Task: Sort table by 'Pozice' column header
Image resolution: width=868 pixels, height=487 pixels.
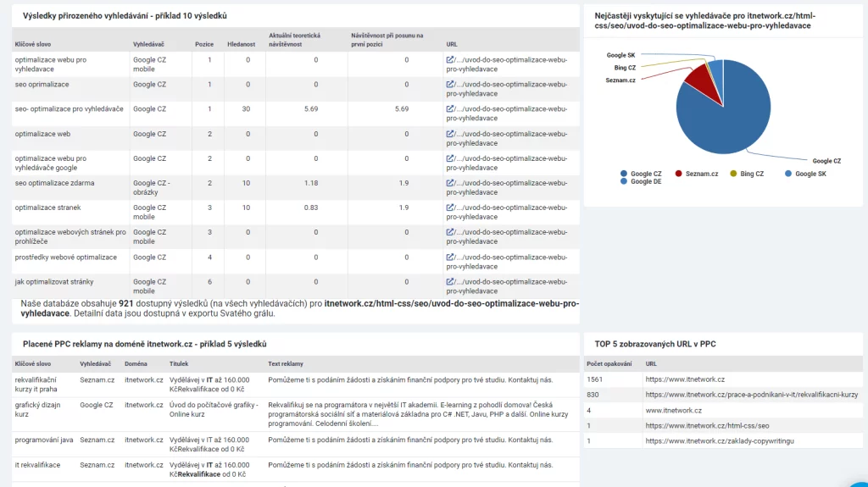Action: click(x=204, y=44)
